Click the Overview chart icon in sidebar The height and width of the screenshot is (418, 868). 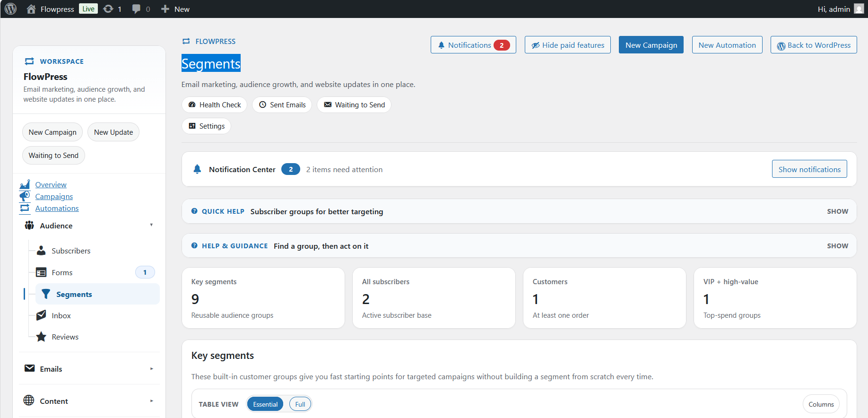[x=25, y=184]
